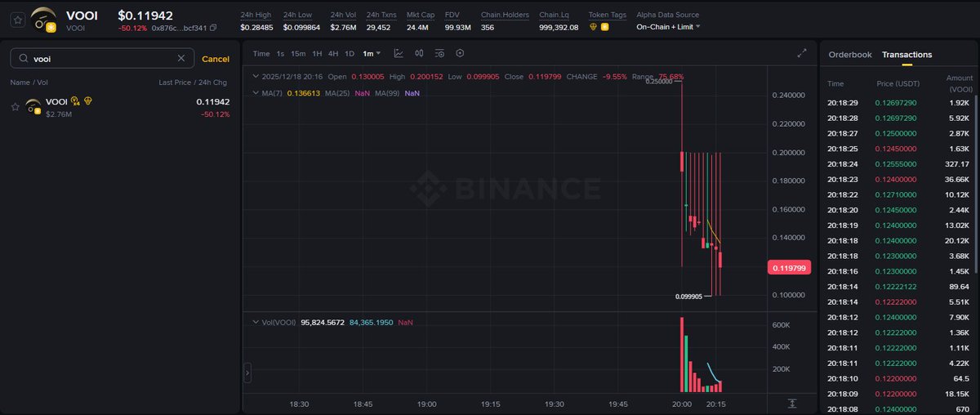Image resolution: width=980 pixels, height=415 pixels.
Task: Click the 24h Txns label
Action: coord(381,15)
